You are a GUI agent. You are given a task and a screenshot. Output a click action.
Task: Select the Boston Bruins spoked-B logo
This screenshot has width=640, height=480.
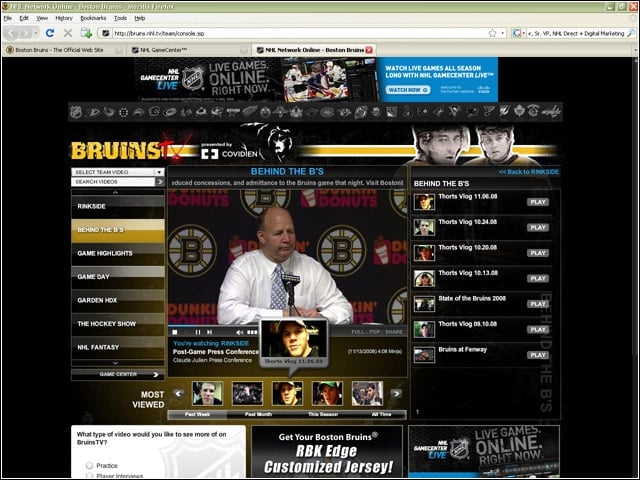(124, 112)
